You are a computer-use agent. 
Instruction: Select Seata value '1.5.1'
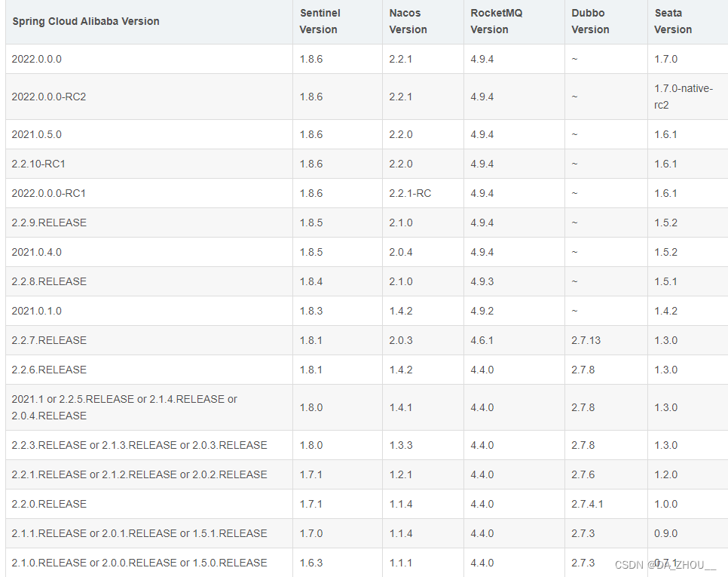[665, 281]
